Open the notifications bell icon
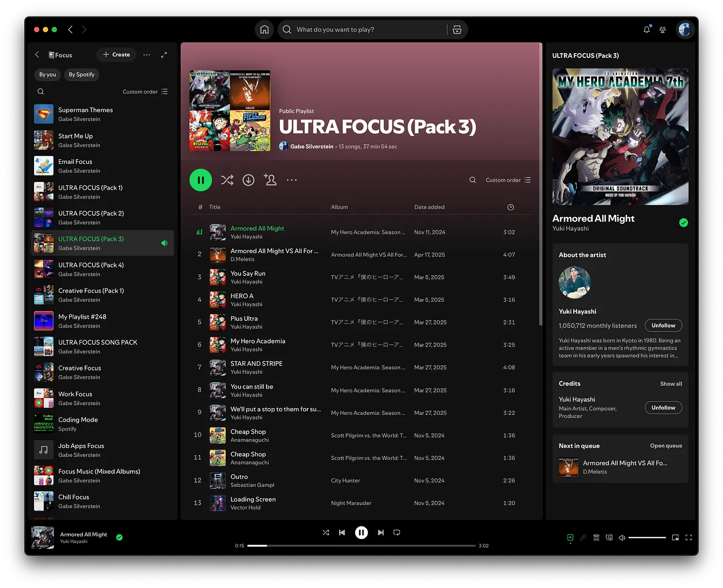This screenshot has width=723, height=588. pos(647,29)
